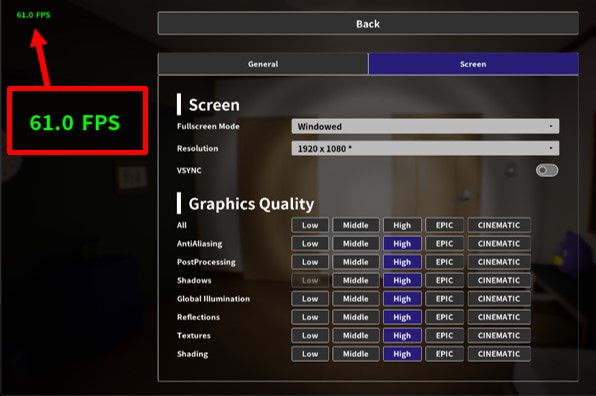The width and height of the screenshot is (596, 396).
Task: Switch to the General tab
Action: [x=263, y=64]
